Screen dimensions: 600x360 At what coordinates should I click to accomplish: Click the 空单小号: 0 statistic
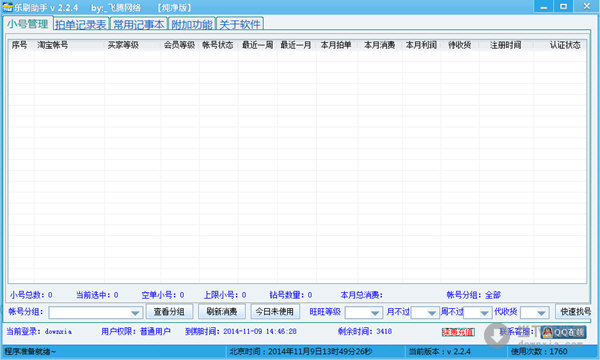[163, 295]
